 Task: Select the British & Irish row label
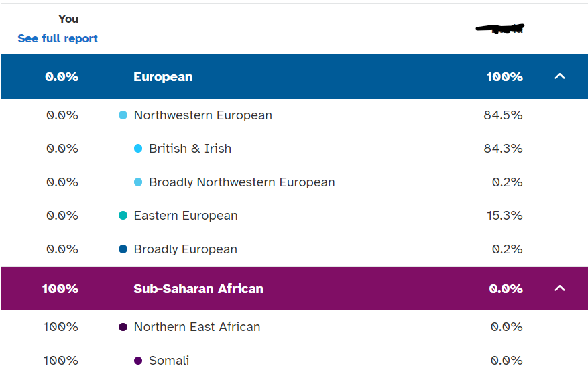click(190, 149)
